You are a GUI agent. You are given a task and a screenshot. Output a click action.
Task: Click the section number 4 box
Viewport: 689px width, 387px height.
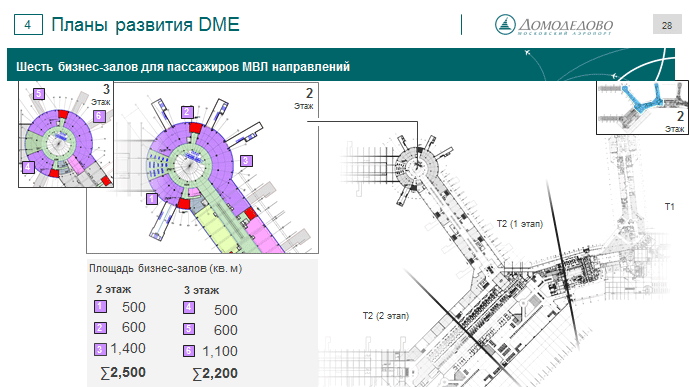(x=28, y=25)
